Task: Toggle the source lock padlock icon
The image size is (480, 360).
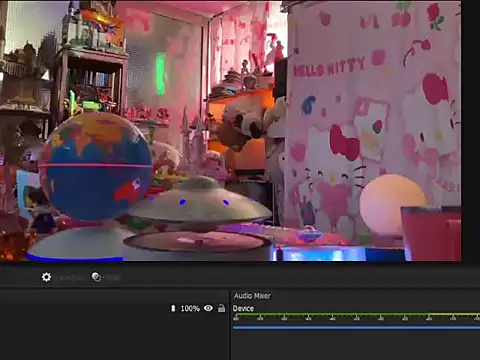Action: pos(221,308)
